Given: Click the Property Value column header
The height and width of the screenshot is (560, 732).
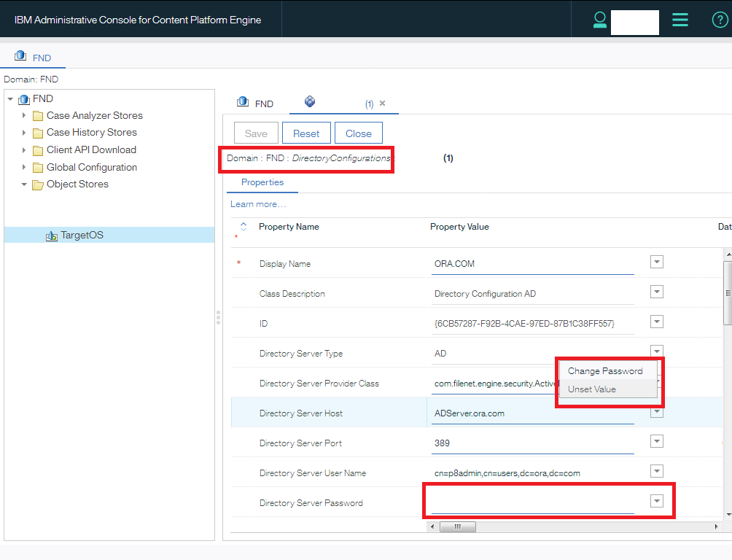Looking at the screenshot, I should pos(459,227).
